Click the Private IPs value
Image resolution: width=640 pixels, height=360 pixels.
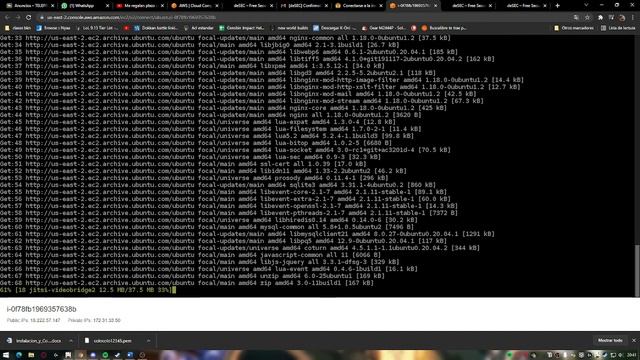pos(106,320)
